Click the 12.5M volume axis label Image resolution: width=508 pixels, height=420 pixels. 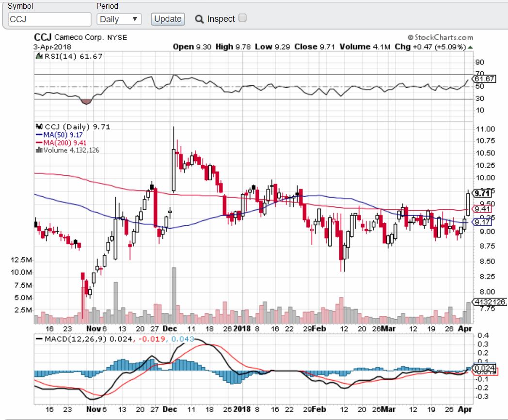pyautogui.click(x=21, y=260)
